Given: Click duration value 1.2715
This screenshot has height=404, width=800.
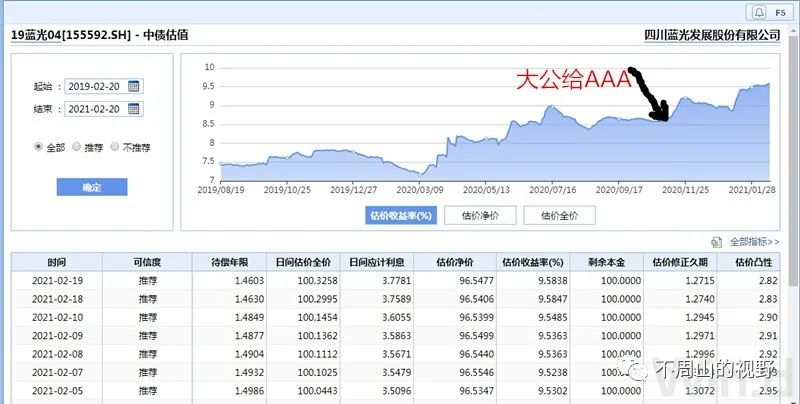Looking at the screenshot, I should point(699,281).
